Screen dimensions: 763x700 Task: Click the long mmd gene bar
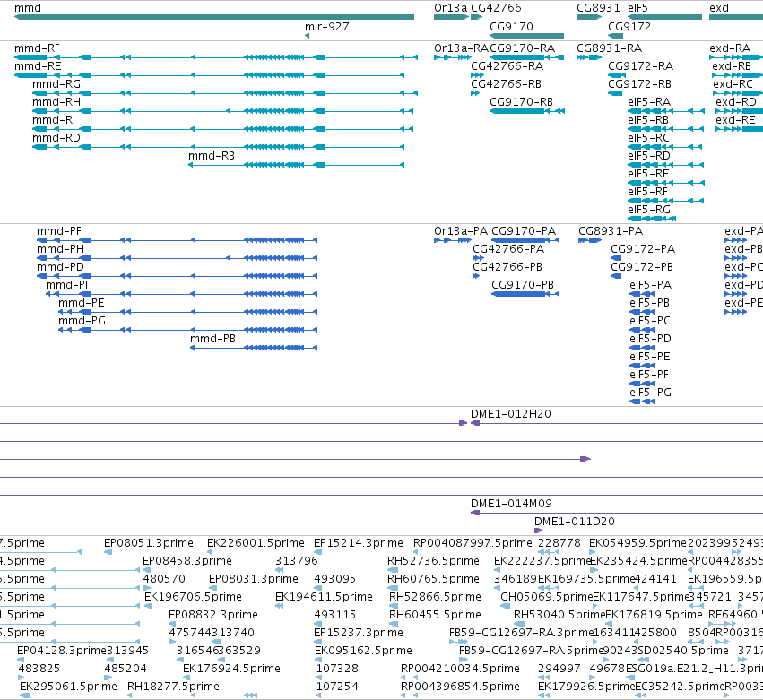point(214,18)
